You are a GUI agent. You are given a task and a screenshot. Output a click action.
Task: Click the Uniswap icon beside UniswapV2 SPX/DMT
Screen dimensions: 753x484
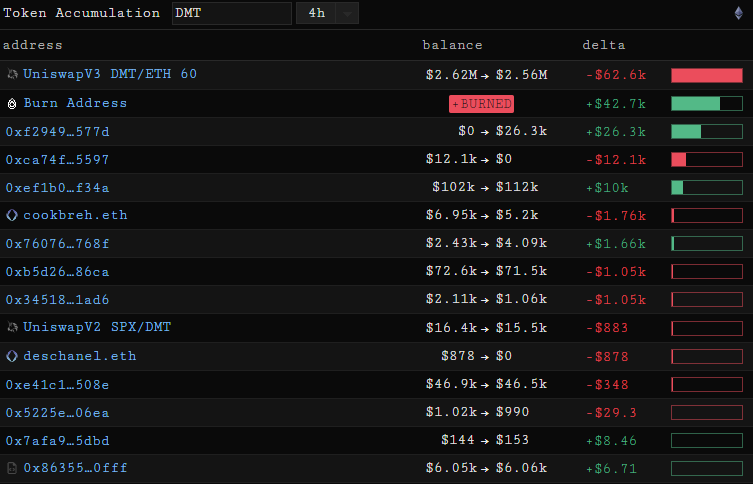[12, 327]
